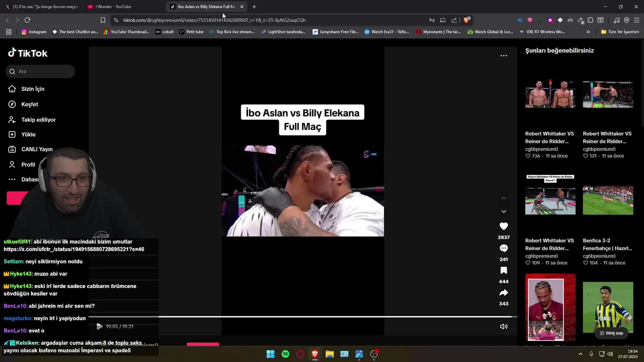Open Tüm Yer İşaretleri folder
The width and height of the screenshot is (644, 362).
620,32
